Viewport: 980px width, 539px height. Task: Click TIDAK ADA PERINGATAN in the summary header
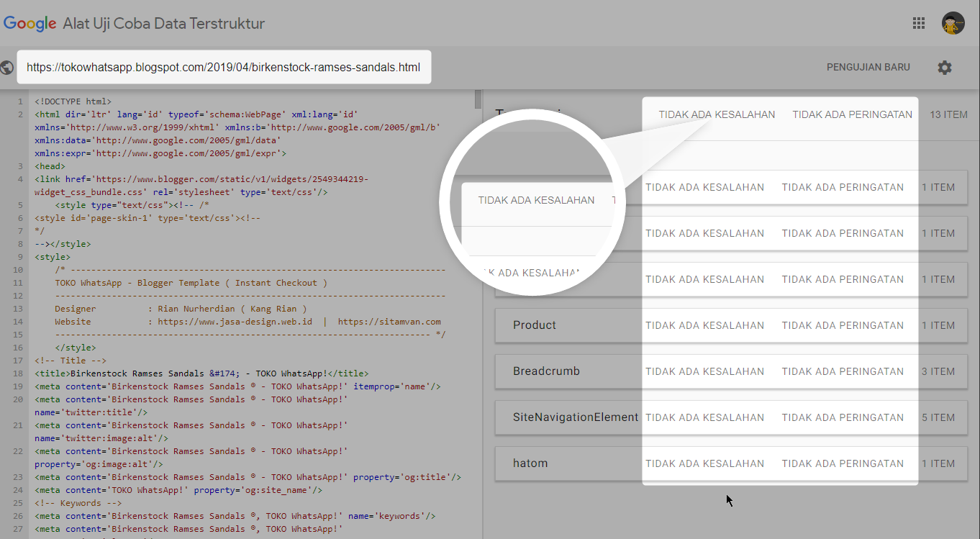pyautogui.click(x=852, y=114)
